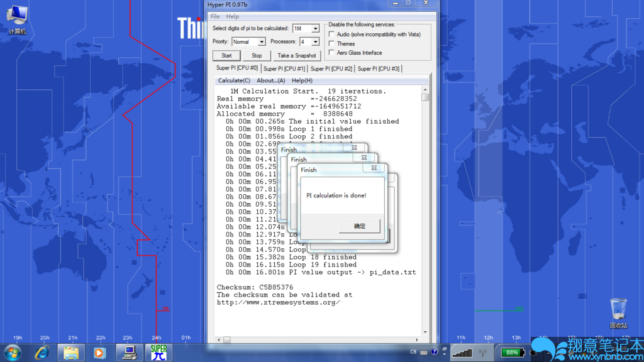The width and height of the screenshot is (644, 362).
Task: Switch to Super PI [CPU #0] tab
Action: [x=237, y=68]
